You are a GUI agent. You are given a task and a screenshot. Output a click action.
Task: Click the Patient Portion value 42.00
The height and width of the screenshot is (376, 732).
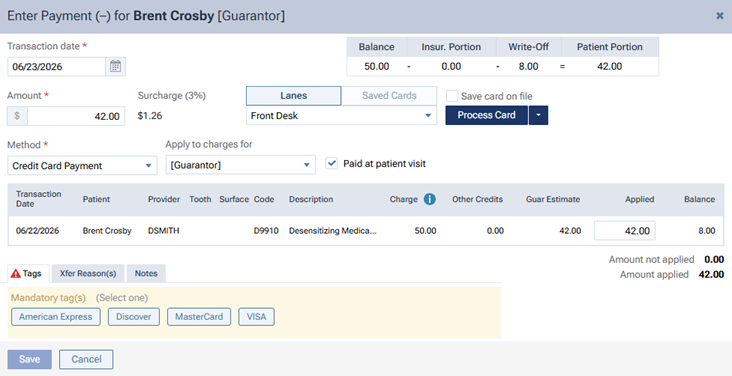pyautogui.click(x=609, y=66)
